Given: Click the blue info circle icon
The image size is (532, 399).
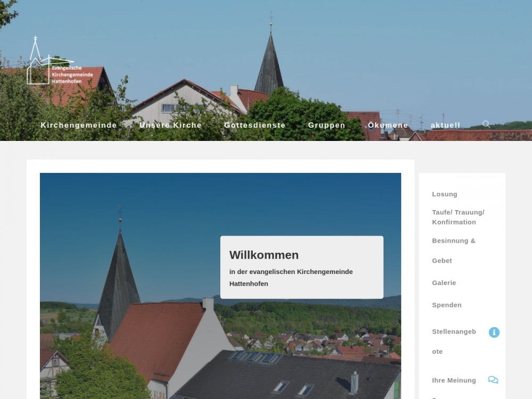Looking at the screenshot, I should click(494, 332).
